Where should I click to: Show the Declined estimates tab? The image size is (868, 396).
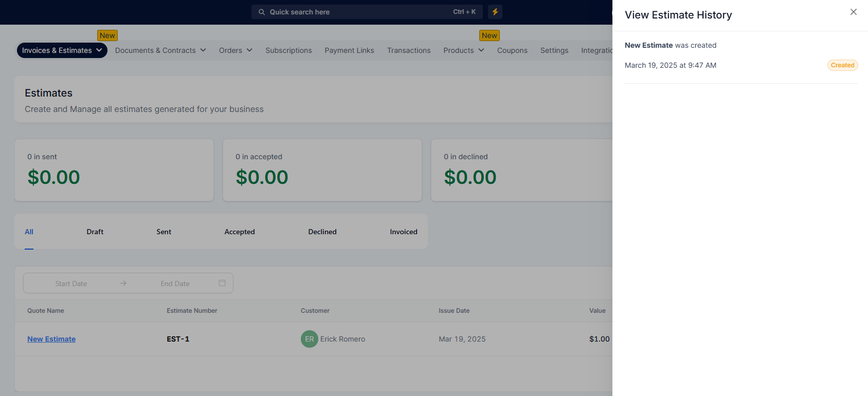[x=322, y=232]
